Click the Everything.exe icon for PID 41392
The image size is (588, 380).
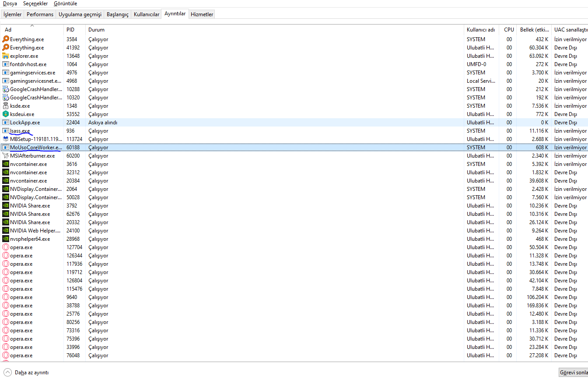point(6,47)
